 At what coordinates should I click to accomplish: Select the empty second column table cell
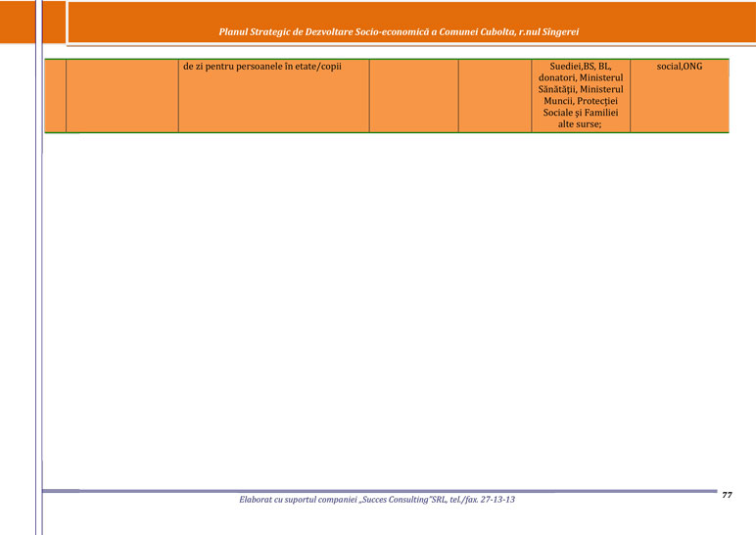[x=121, y=95]
